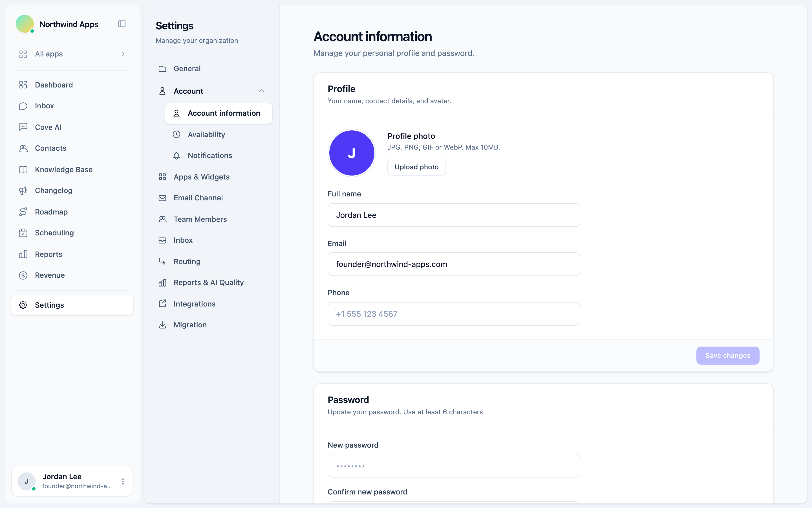Click the settings Inbox tray icon

click(162, 240)
